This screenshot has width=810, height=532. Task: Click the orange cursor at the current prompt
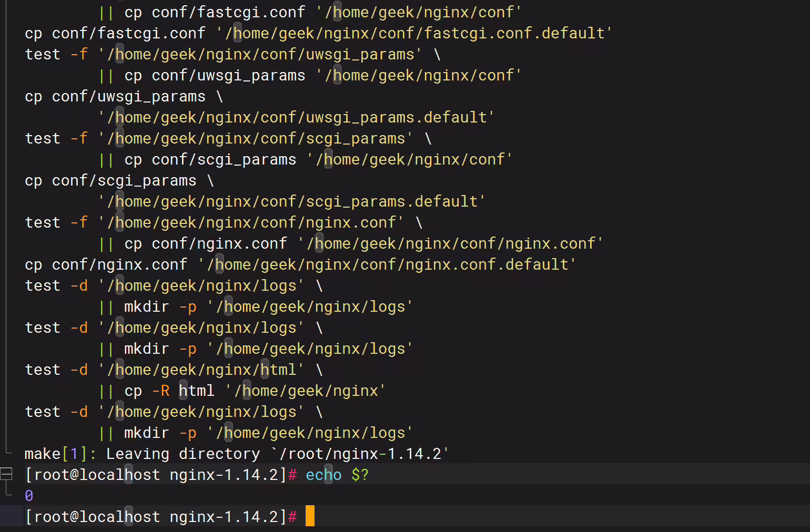pyautogui.click(x=310, y=516)
